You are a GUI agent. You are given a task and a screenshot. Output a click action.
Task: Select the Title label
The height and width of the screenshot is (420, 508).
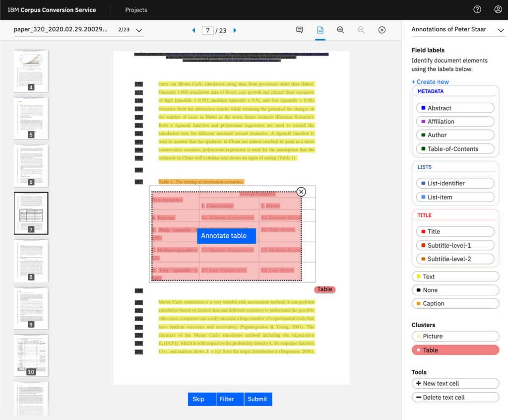455,231
